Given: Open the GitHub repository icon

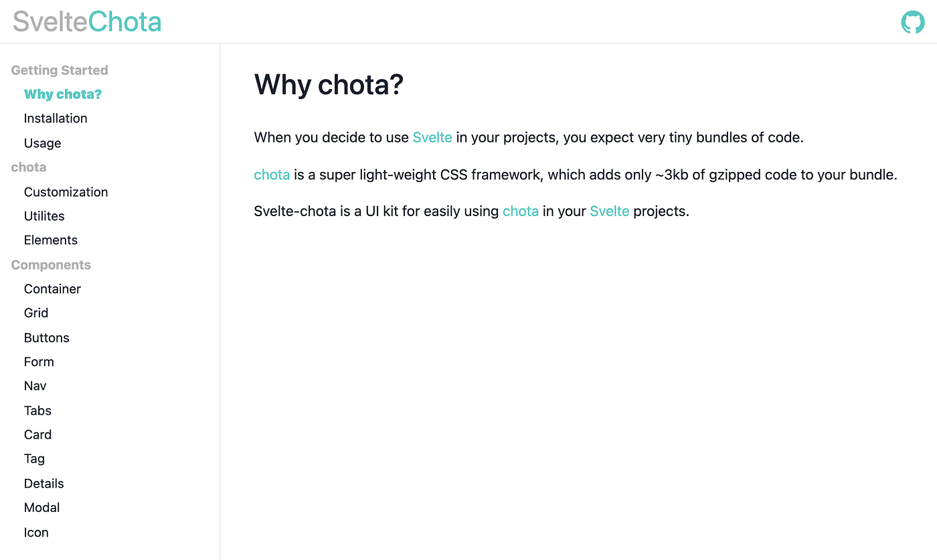Looking at the screenshot, I should (912, 21).
